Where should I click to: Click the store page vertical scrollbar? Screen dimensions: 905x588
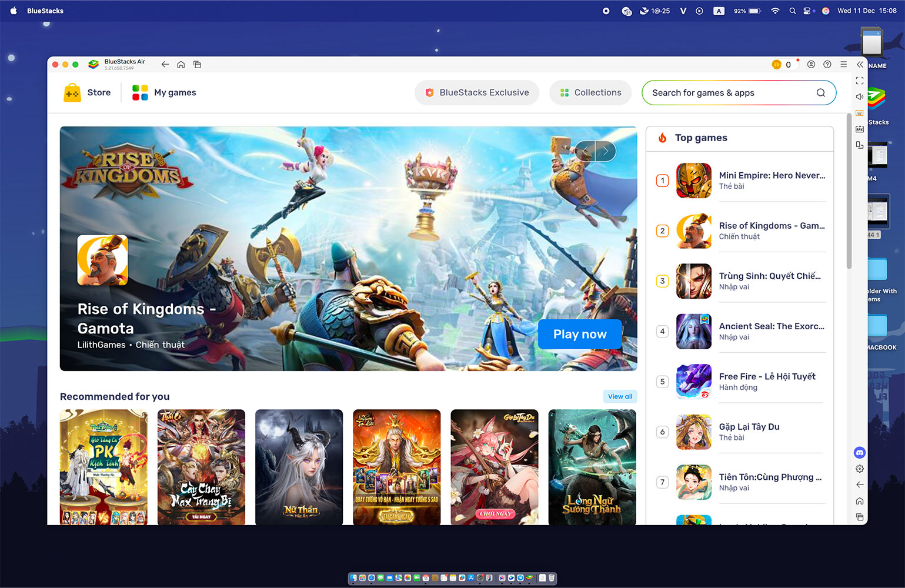(x=849, y=191)
